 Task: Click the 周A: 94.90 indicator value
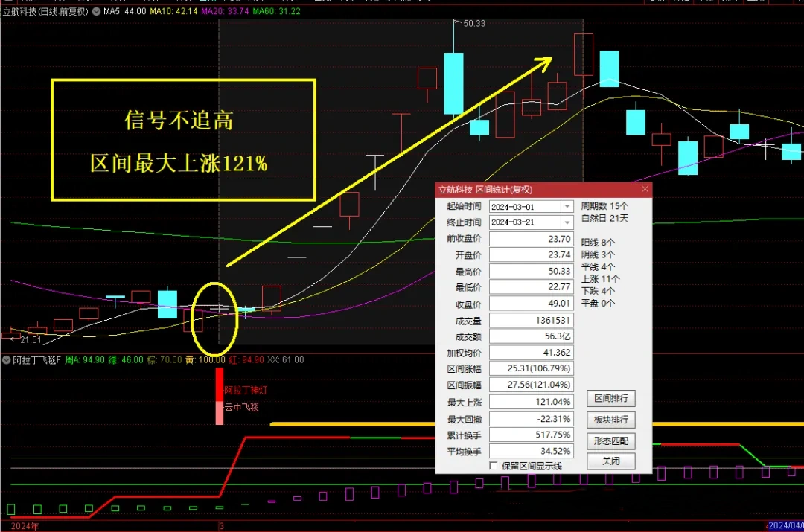click(85, 360)
